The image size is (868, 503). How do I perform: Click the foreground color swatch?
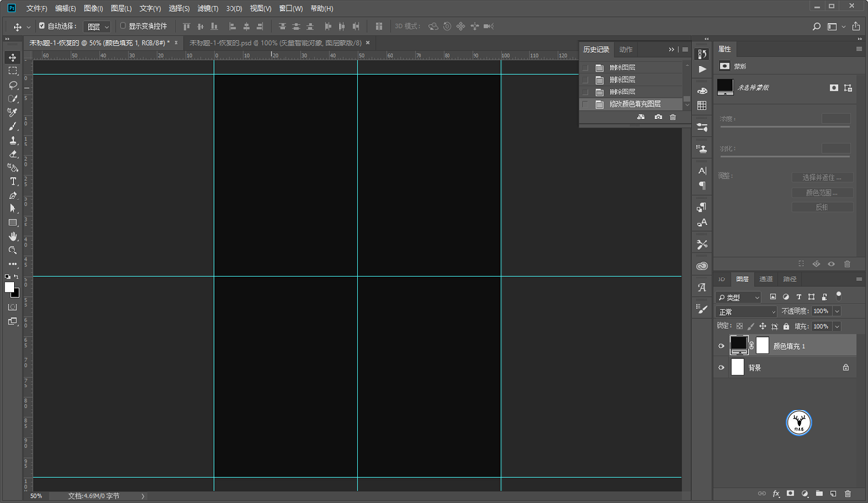pyautogui.click(x=9, y=288)
